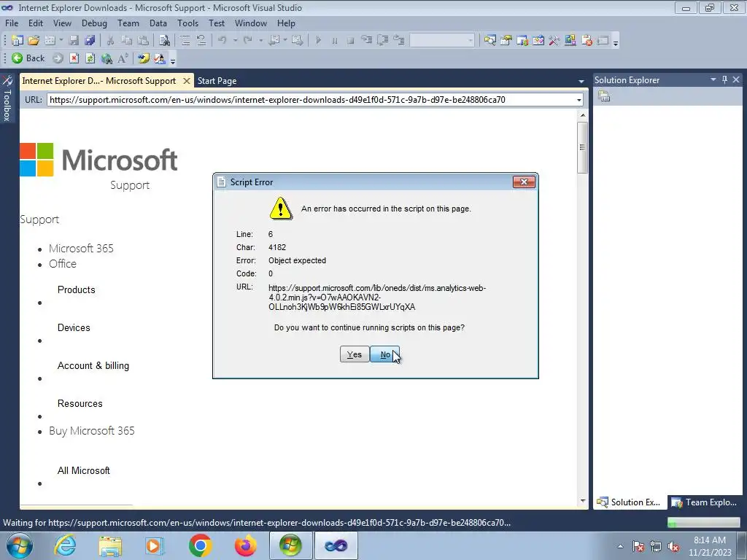Close the Script Error dialog with the red X
Screen dimensions: 747x560
[524, 182]
